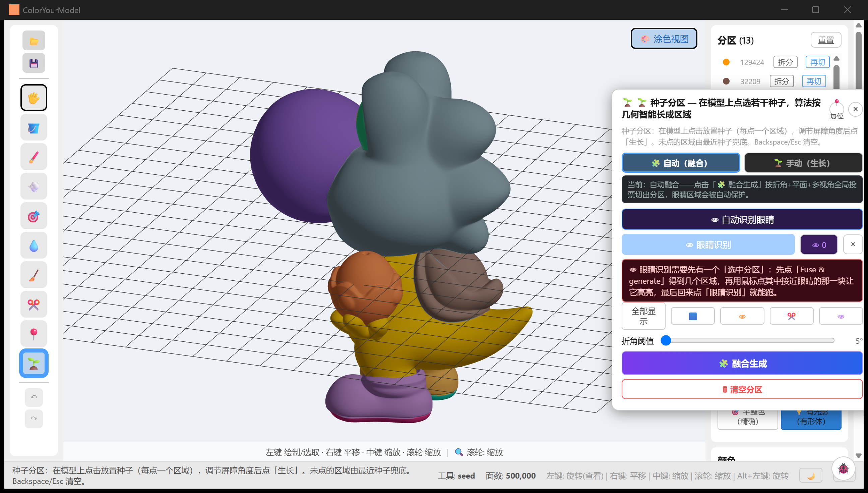
Task: Click 自动识别眼睛 button
Action: click(742, 220)
